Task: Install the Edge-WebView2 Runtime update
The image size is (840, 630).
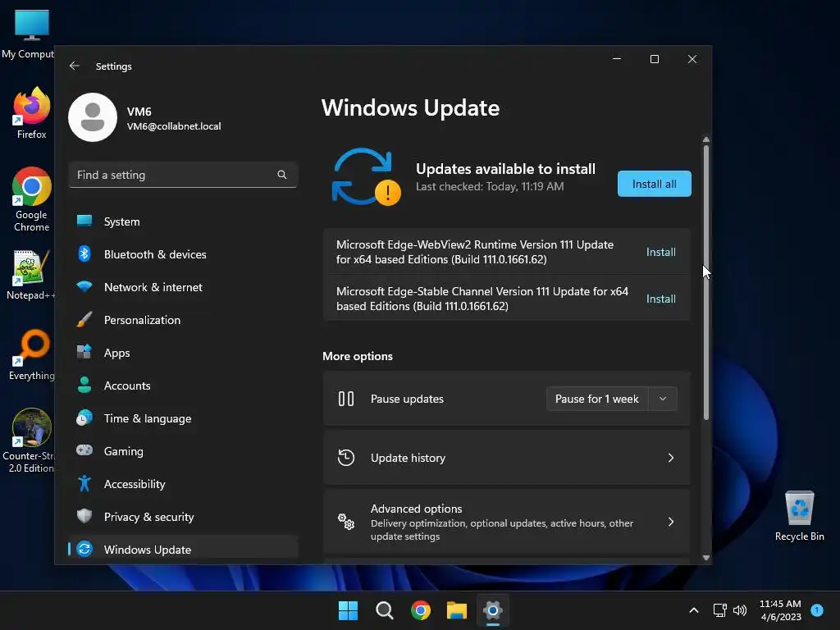Action: [660, 252]
